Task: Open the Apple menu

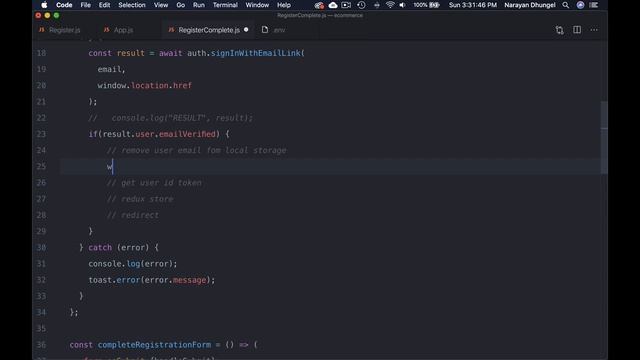Action: click(44, 5)
